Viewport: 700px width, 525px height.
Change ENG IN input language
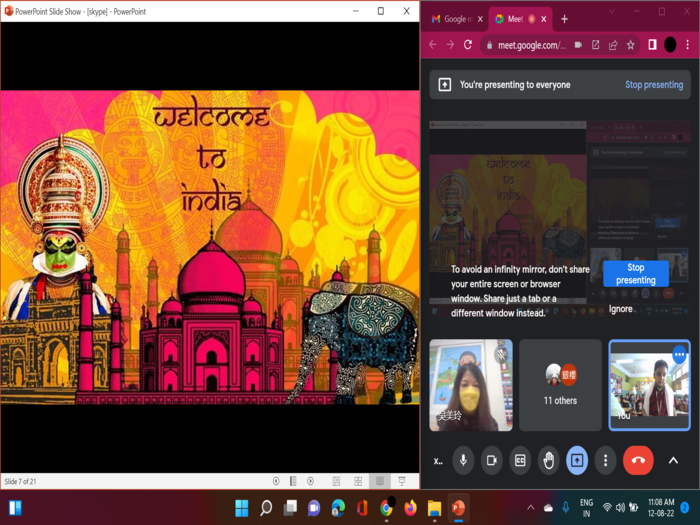(x=587, y=508)
